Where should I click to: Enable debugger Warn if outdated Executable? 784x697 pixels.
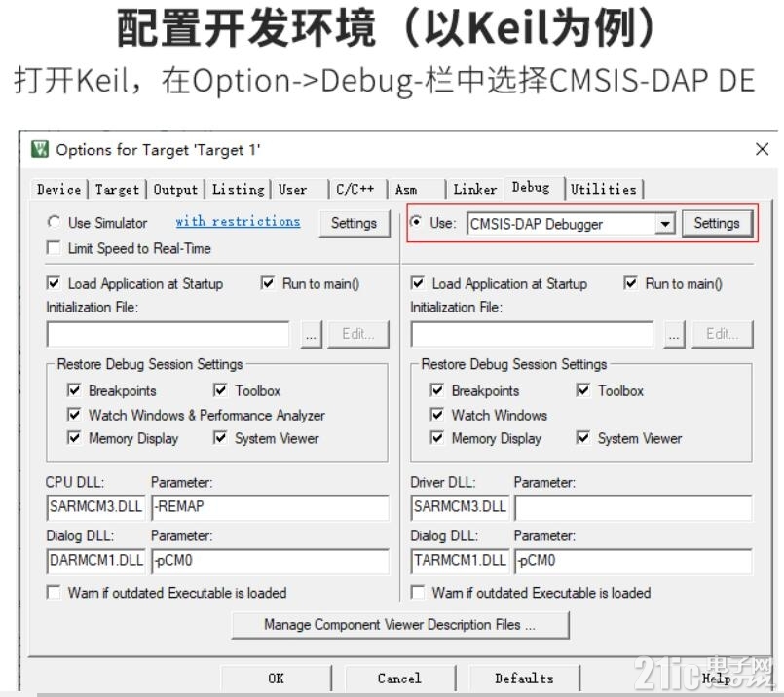point(418,593)
